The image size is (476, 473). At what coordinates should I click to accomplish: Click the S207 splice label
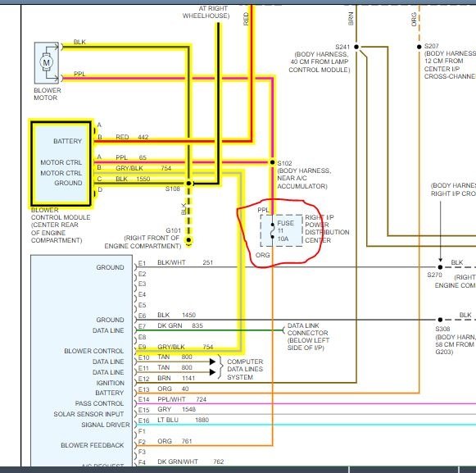coord(432,46)
